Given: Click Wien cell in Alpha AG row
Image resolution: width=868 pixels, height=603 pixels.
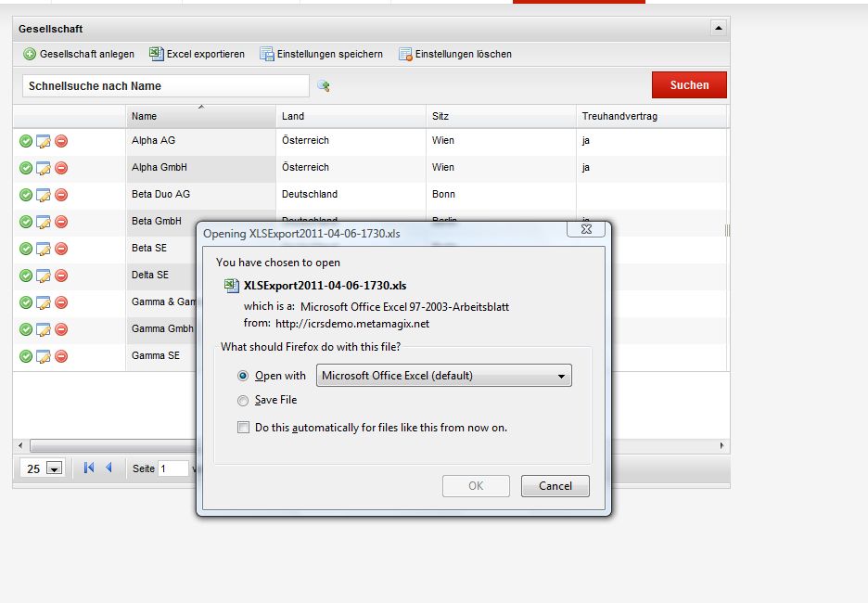Looking at the screenshot, I should point(501,141).
